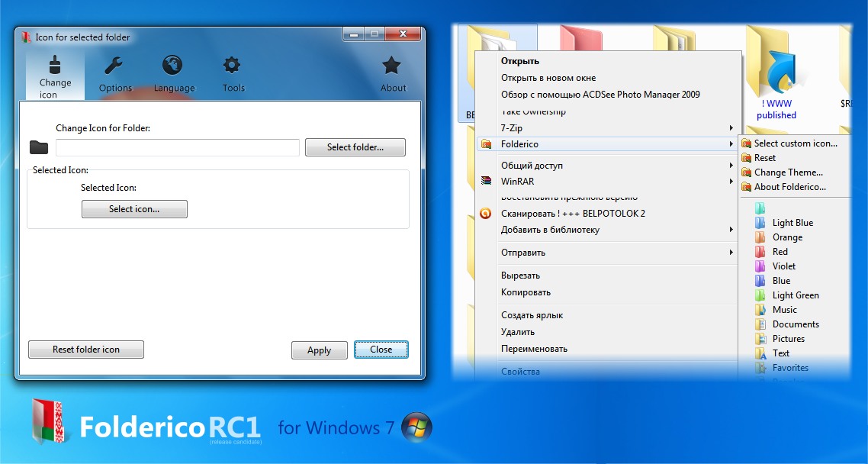Click the black folder icon beside path field
Image resolution: width=868 pixels, height=464 pixels.
tap(39, 147)
